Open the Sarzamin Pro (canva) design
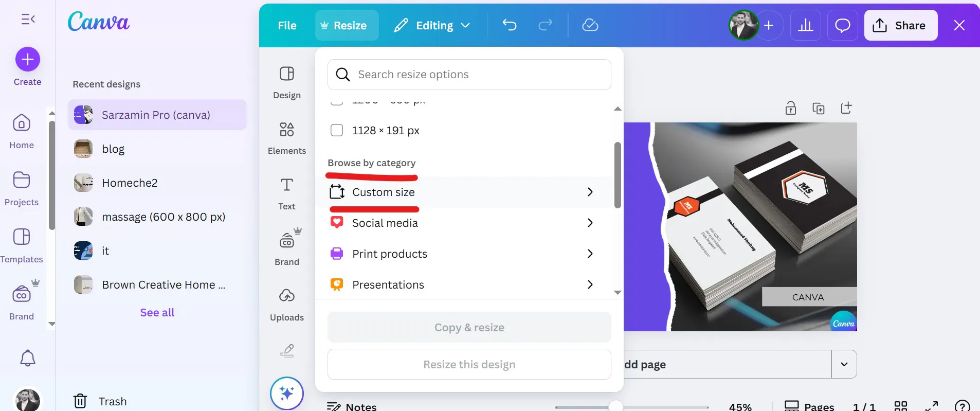 pos(157,115)
